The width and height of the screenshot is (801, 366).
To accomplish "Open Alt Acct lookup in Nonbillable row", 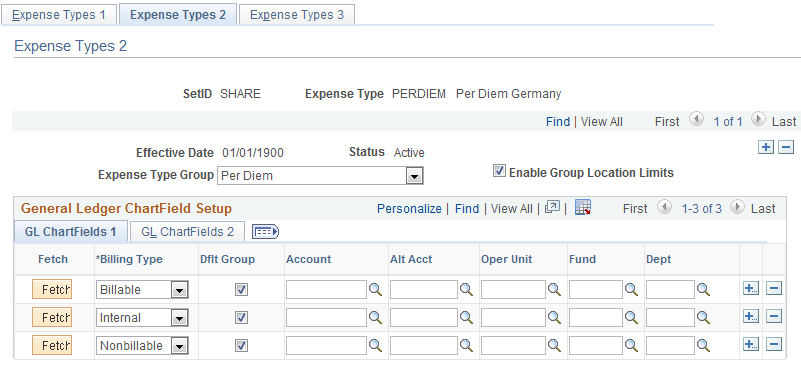I will tap(466, 346).
